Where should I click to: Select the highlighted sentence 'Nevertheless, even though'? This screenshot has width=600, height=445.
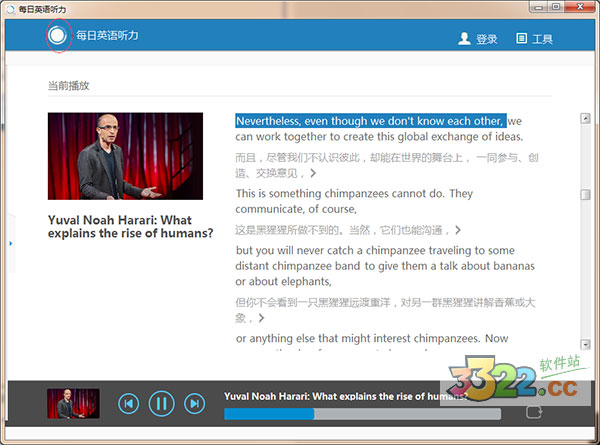370,121
